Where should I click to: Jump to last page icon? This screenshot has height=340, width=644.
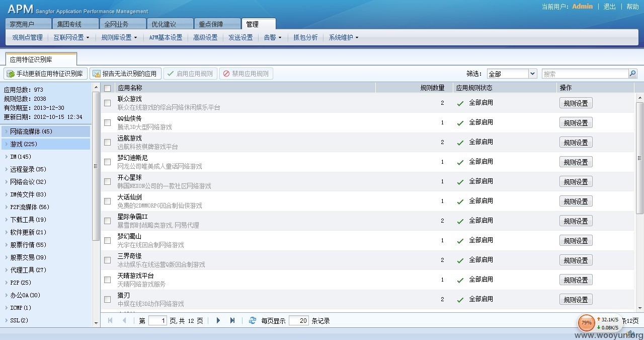tap(232, 320)
